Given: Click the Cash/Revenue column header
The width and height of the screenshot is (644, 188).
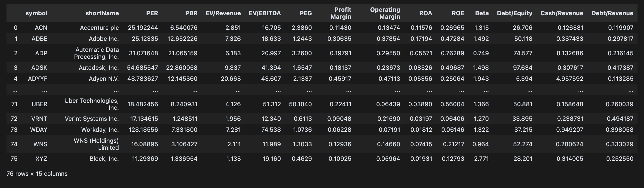Looking at the screenshot, I should (562, 13).
